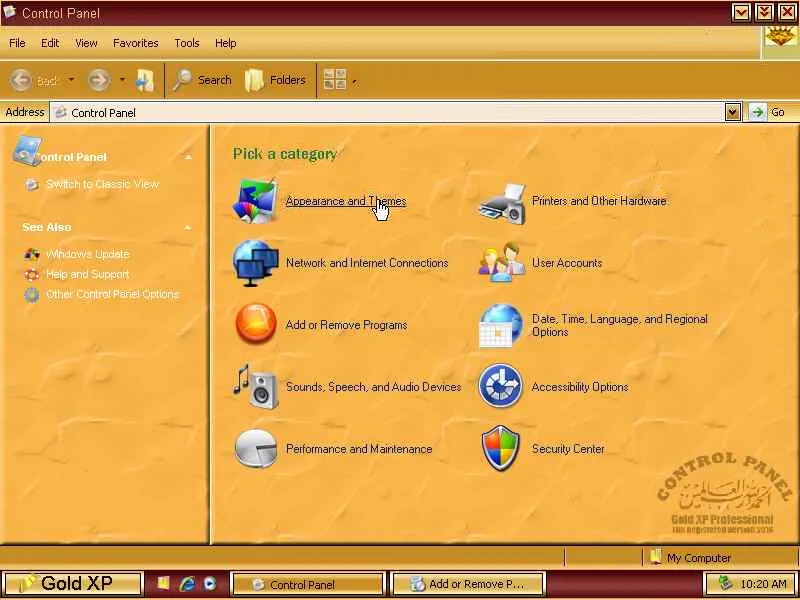Open the User Accounts people icon
The width and height of the screenshot is (800, 600).
click(502, 262)
